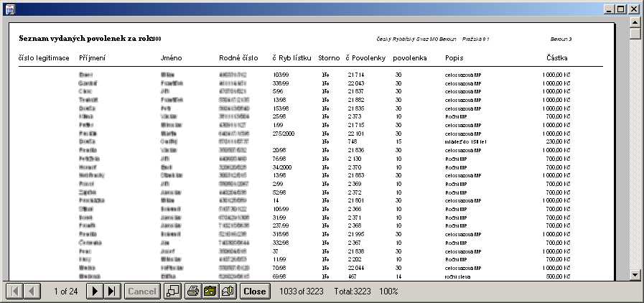Jump to the last report page
Viewport: 644px width, 303px height.
112,291
